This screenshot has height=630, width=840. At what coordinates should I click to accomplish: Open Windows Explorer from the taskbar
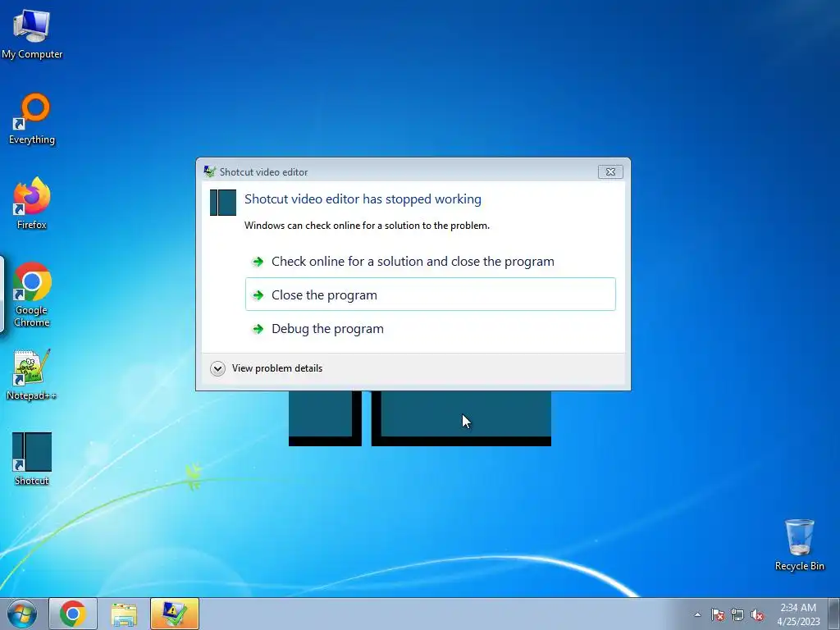[124, 614]
